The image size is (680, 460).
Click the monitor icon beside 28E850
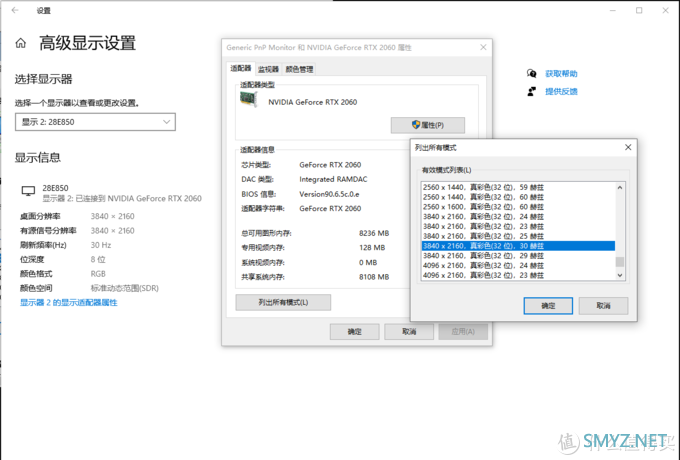(x=28, y=191)
